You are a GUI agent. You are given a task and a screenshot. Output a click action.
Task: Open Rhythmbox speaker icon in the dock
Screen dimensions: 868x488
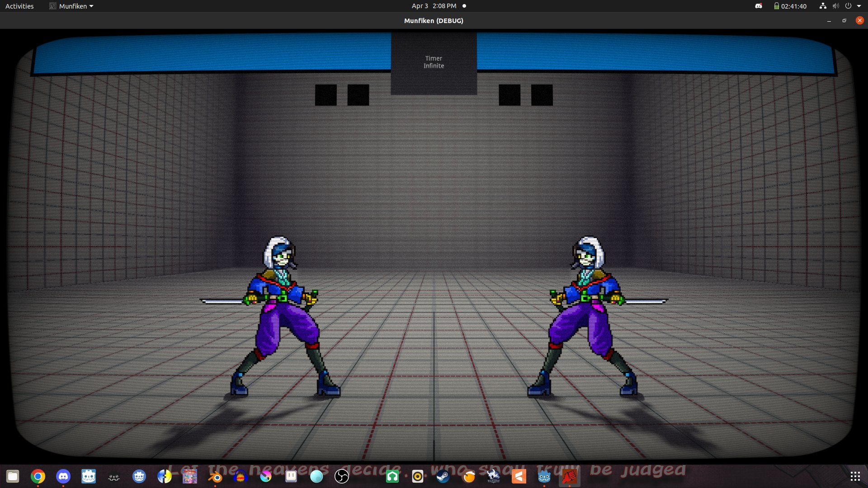click(x=418, y=476)
